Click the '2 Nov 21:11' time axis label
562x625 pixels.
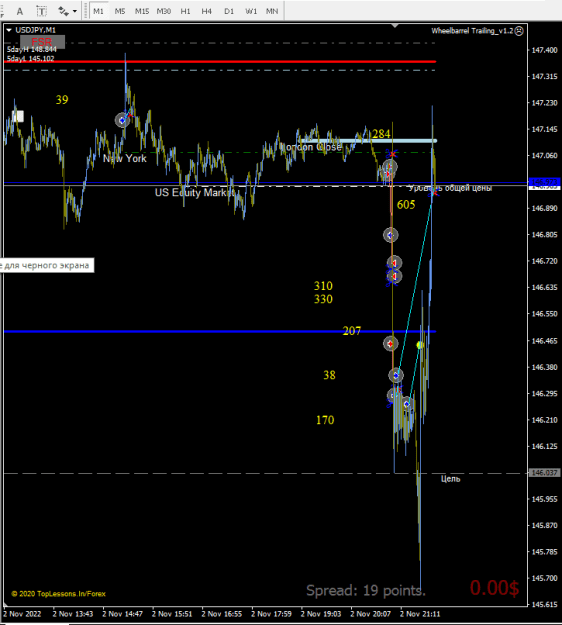(420, 614)
